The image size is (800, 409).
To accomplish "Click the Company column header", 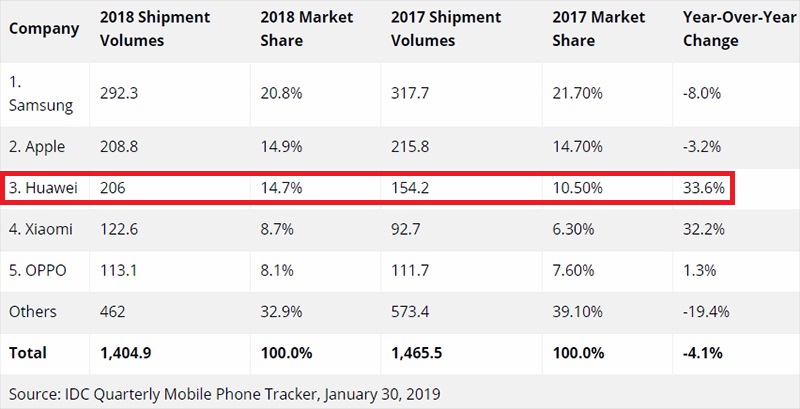I will point(44,29).
